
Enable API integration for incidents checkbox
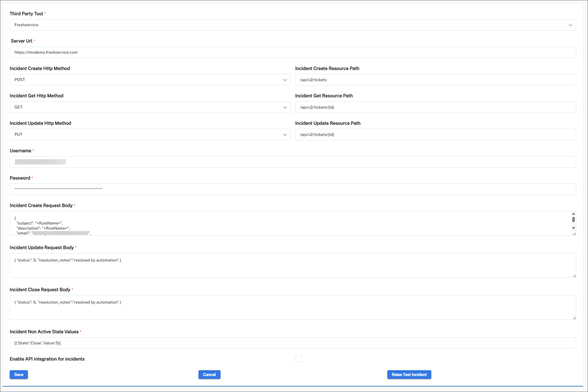coord(298,359)
